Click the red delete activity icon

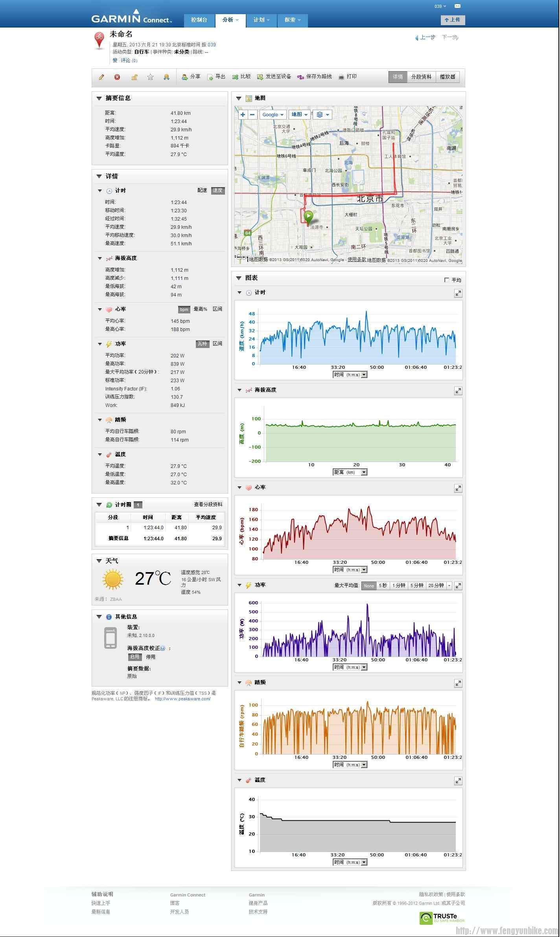(x=117, y=77)
